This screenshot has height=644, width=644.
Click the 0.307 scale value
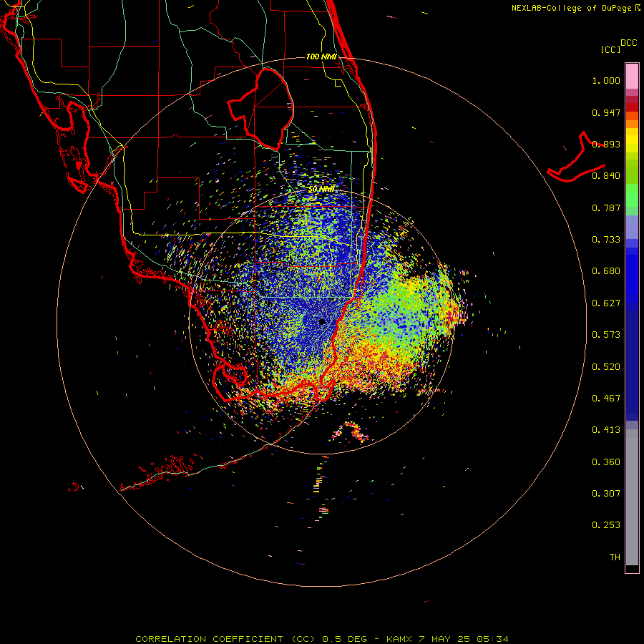tap(606, 494)
